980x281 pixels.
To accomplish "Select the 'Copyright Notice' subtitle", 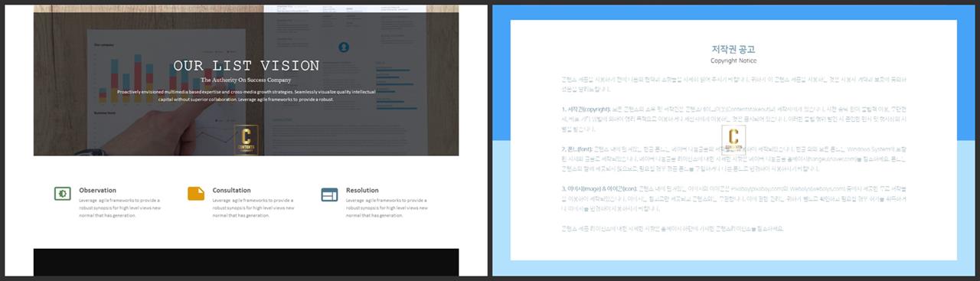I will (733, 60).
